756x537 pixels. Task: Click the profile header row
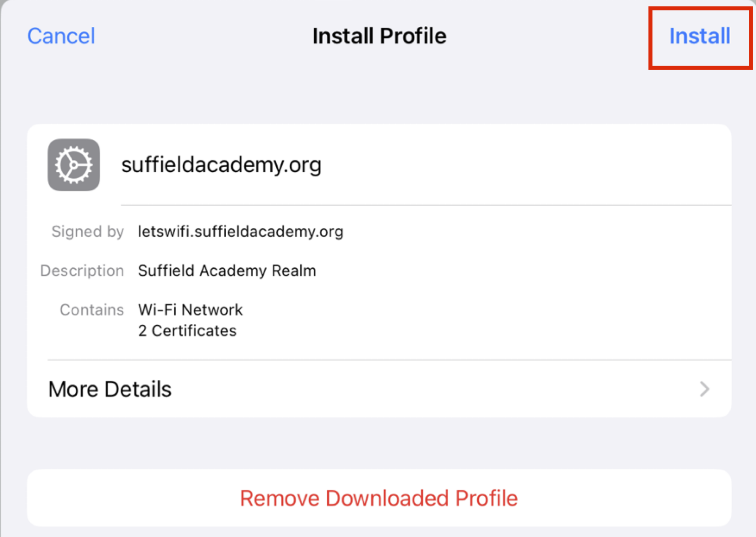click(379, 165)
